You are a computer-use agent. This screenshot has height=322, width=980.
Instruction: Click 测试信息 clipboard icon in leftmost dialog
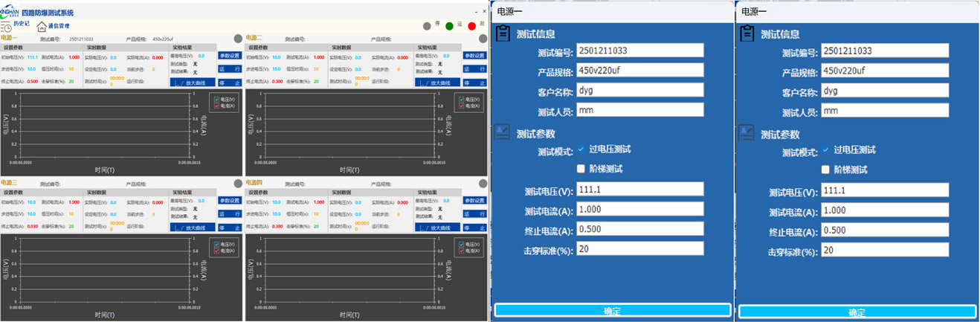[503, 33]
